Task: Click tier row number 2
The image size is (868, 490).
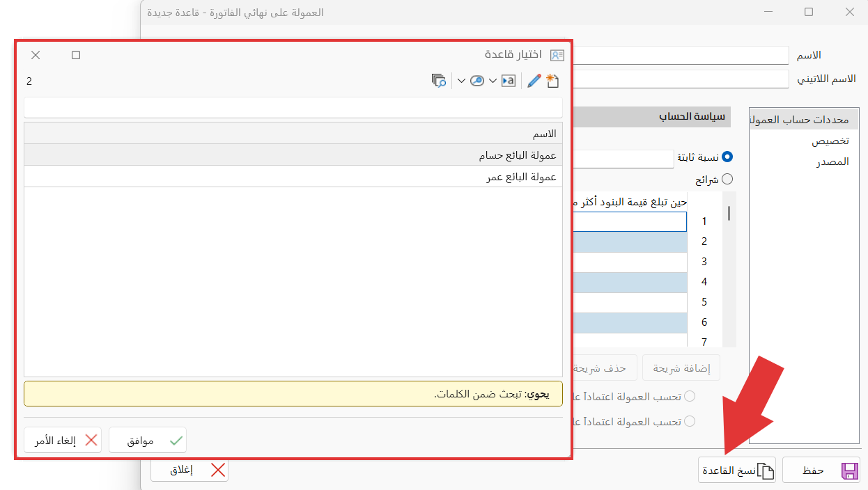Action: click(704, 242)
